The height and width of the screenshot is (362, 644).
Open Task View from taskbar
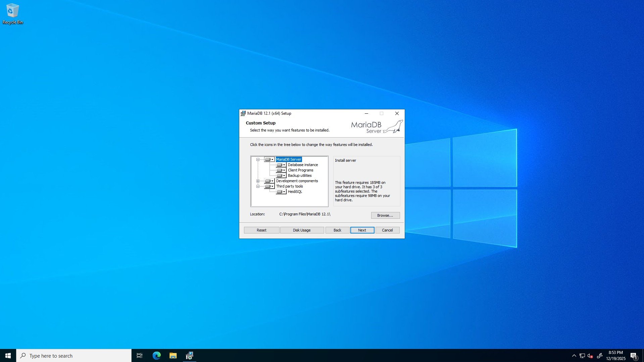click(140, 356)
